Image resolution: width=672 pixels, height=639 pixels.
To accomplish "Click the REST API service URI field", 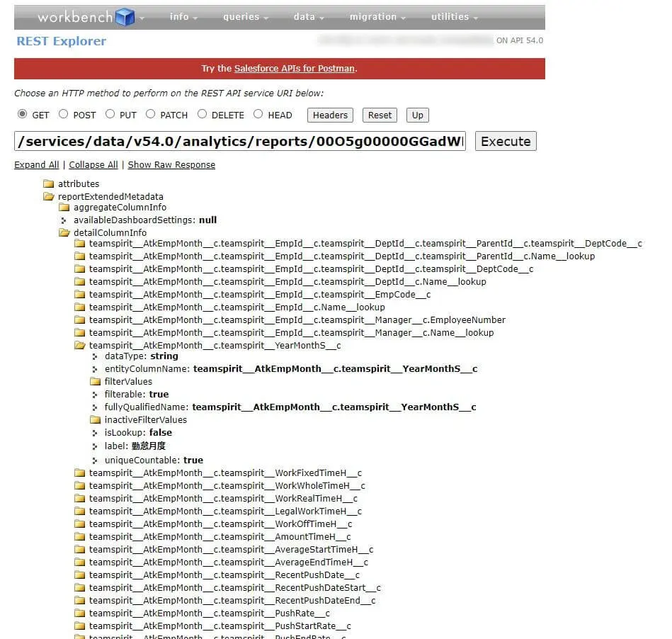I will (240, 142).
